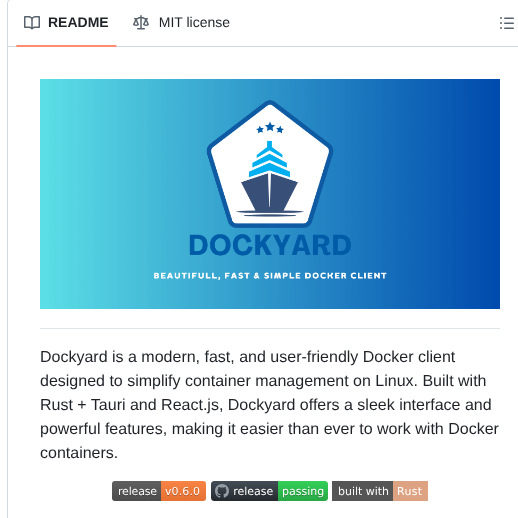Click the built with Rust badge

click(380, 491)
